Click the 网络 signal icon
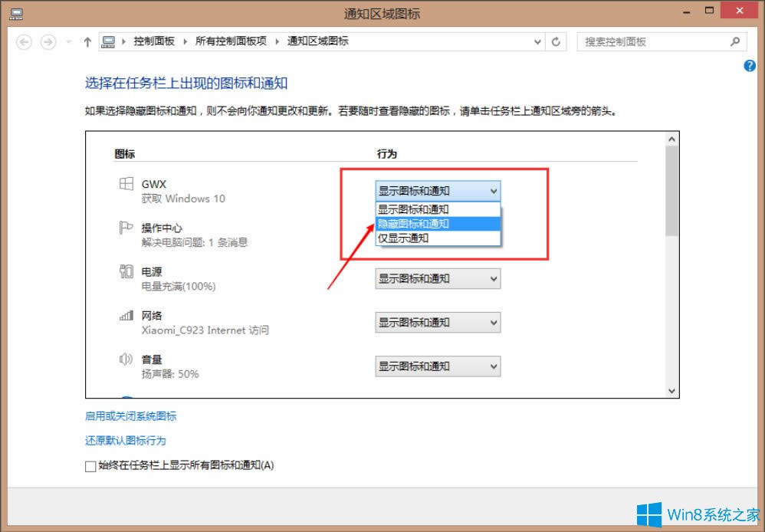Screen dimensions: 765x532 125,316
